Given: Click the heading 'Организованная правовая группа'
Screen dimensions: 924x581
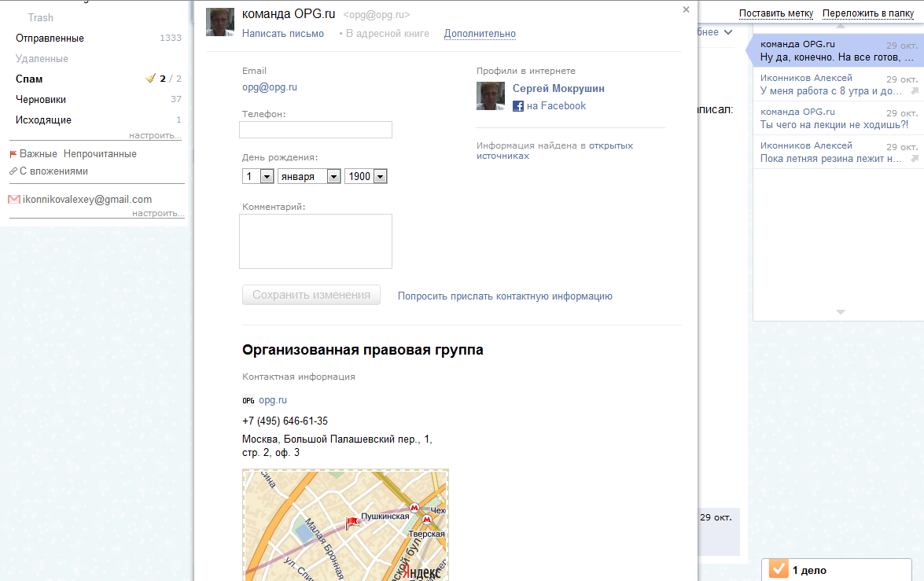Looking at the screenshot, I should (363, 350).
